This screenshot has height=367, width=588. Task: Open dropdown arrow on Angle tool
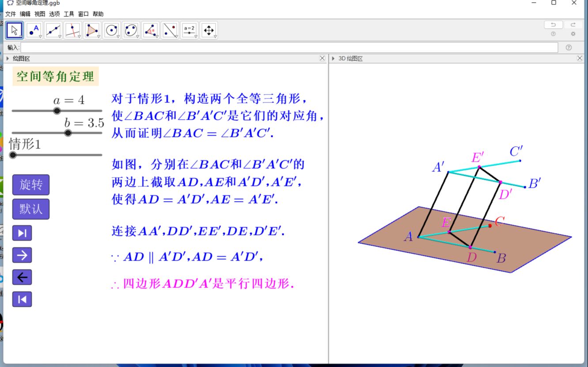point(157,37)
